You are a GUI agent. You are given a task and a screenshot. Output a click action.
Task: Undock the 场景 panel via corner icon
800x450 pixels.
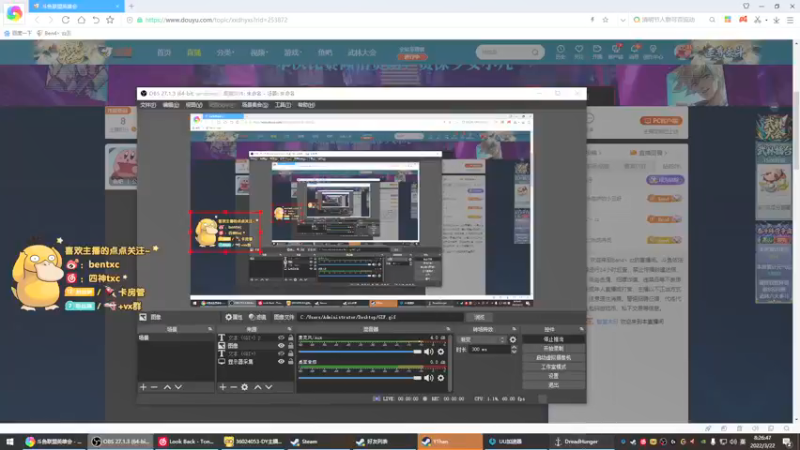(x=210, y=329)
